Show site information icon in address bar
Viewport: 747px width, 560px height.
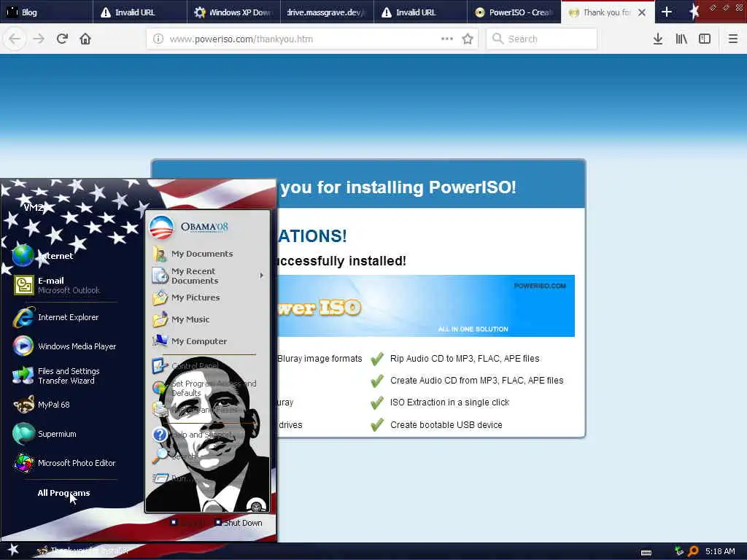[158, 39]
